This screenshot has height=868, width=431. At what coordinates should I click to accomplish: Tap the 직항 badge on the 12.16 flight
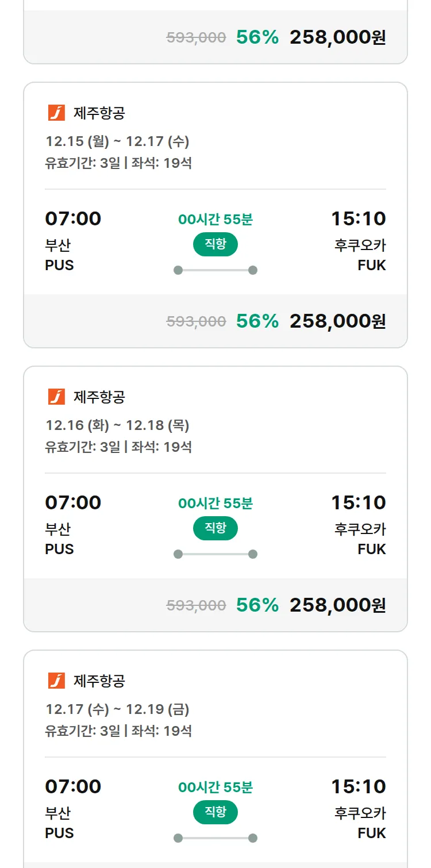coord(215,528)
